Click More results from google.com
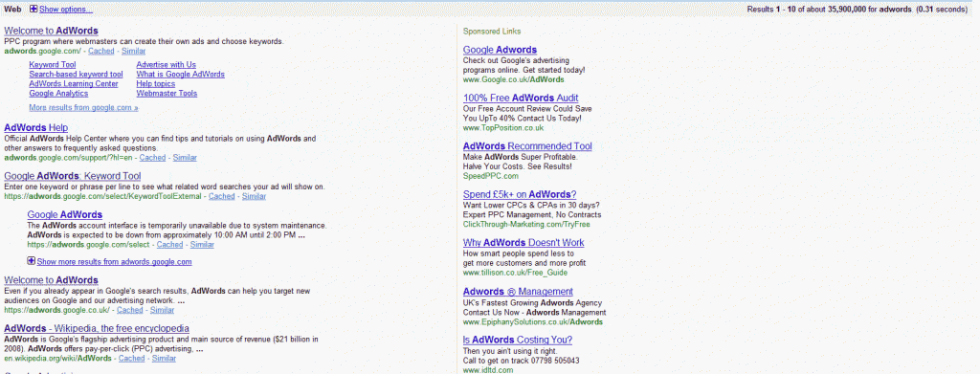Screen dimensions: 980x374 84,107
